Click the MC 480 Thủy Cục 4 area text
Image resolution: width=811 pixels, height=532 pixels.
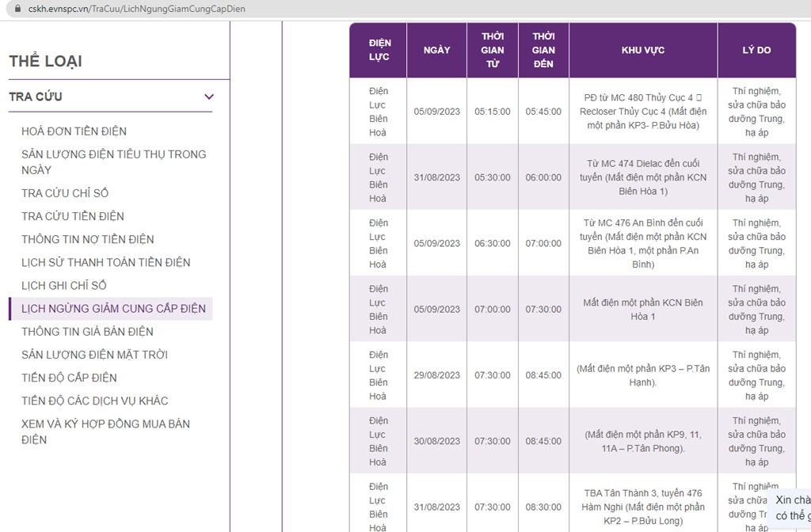tap(643, 112)
